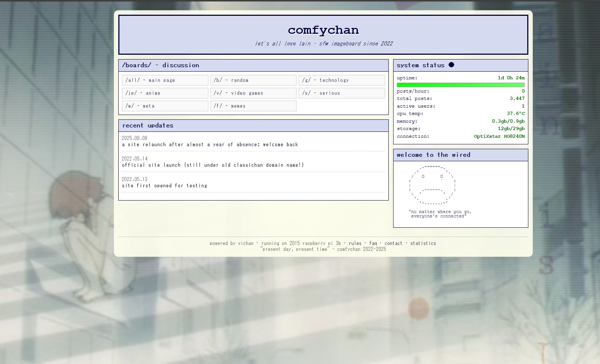Open the /all/ main page board
Image resolution: width=600 pixels, height=364 pixels.
[165, 80]
